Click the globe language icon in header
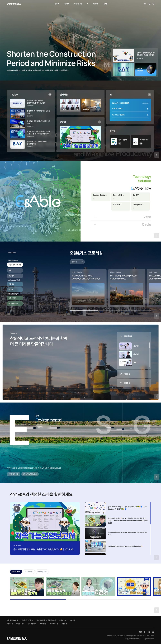This screenshot has width=161, height=644. 150,4
